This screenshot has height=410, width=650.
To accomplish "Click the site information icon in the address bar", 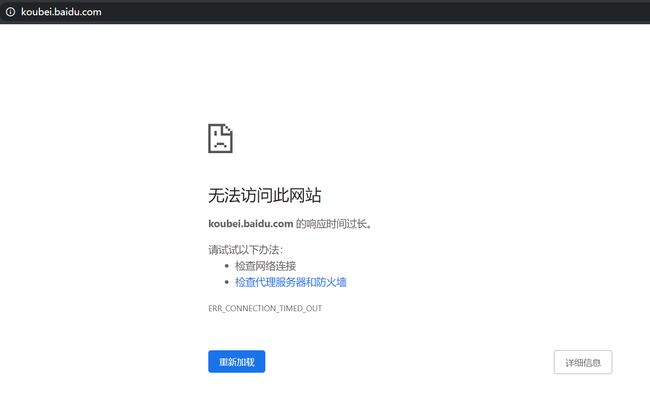I will tap(10, 12).
